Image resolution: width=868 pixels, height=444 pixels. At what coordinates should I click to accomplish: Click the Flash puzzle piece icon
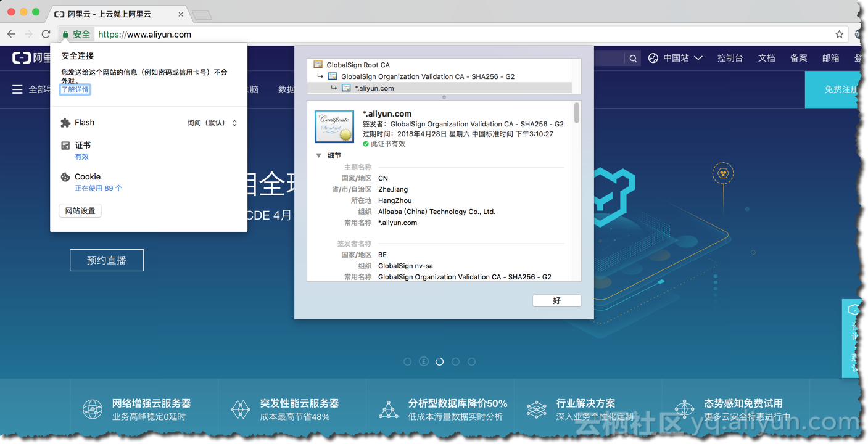[65, 123]
